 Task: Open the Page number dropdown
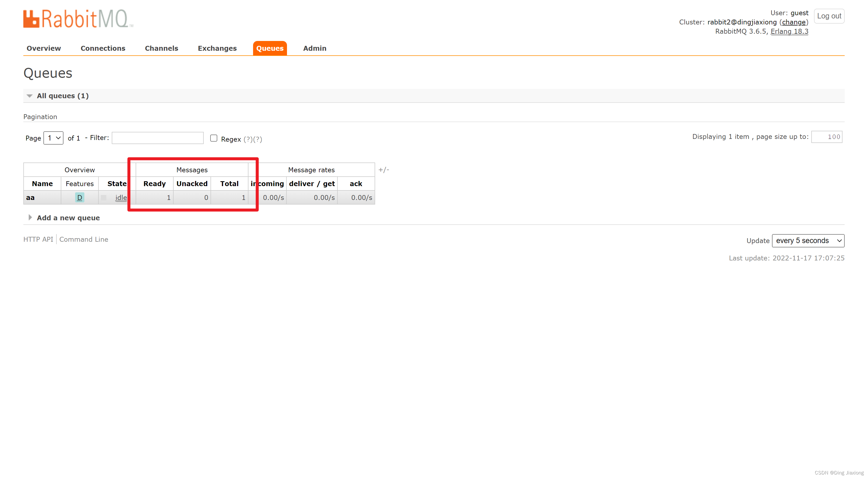(54, 138)
